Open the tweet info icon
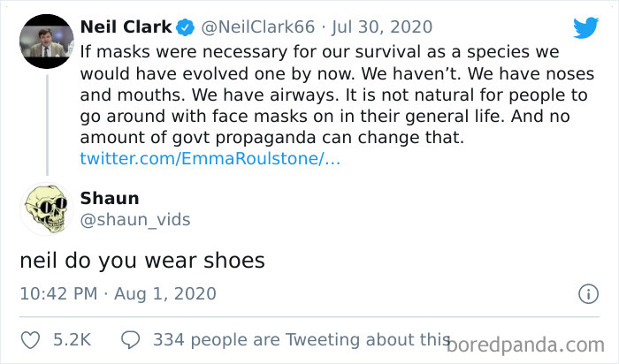This screenshot has height=364, width=619. pyautogui.click(x=585, y=293)
